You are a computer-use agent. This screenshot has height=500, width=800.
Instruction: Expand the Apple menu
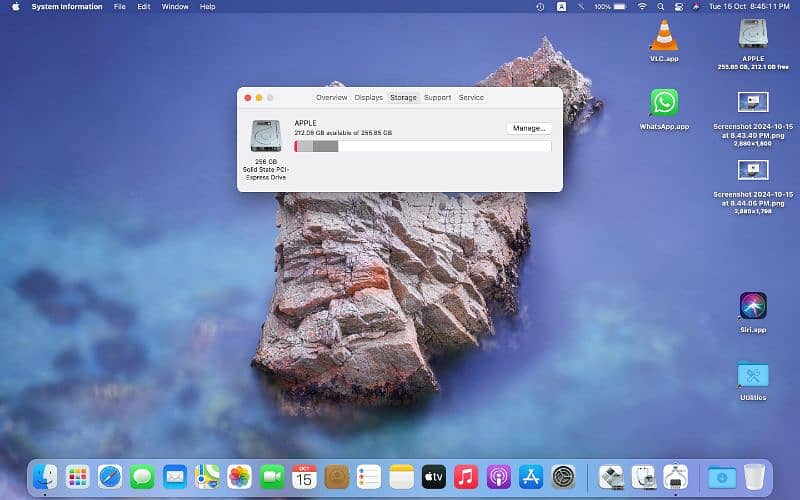click(x=16, y=7)
